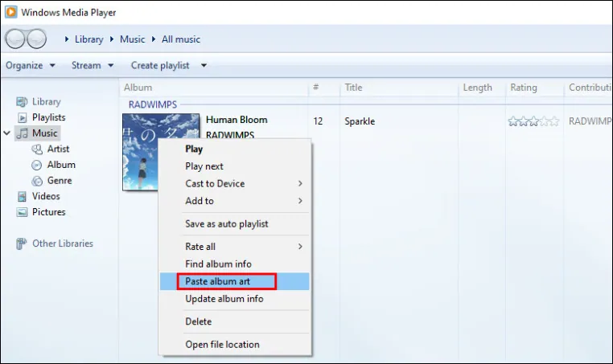Click the All music breadcrumb link
Viewport: 613px width, 364px height.
point(181,39)
